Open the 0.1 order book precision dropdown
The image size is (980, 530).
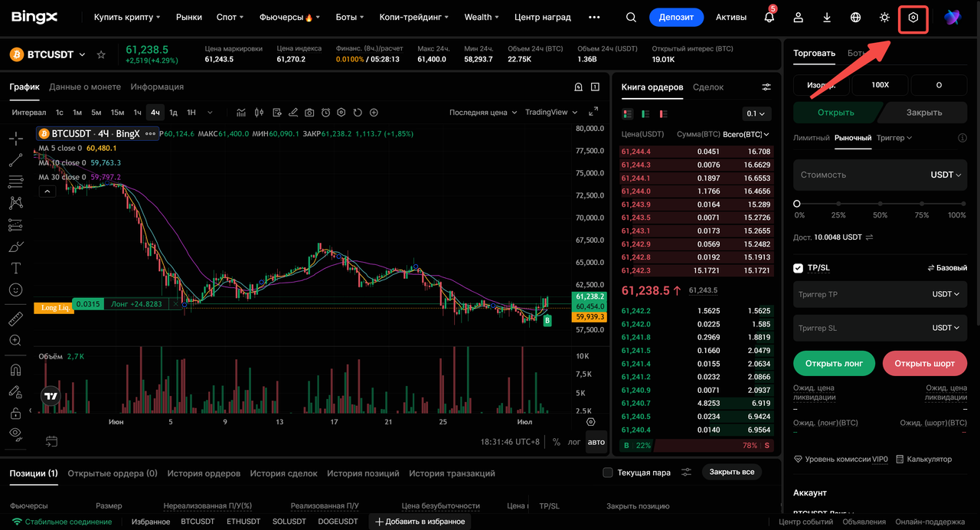(x=756, y=113)
